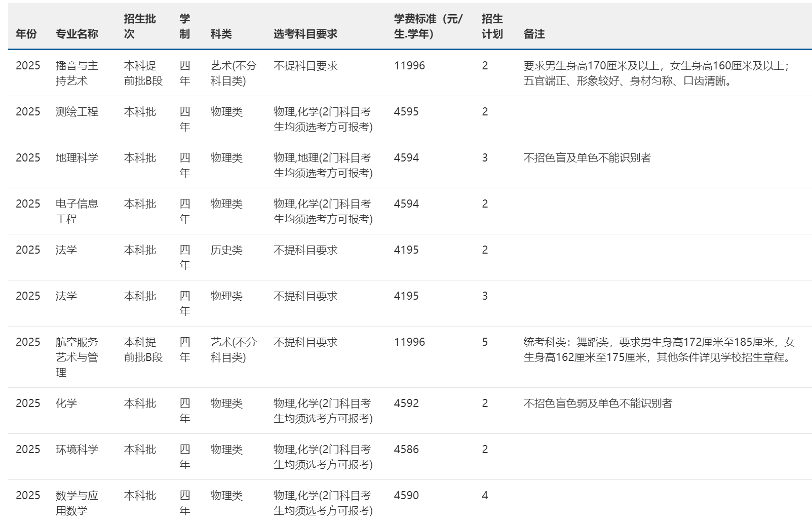The image size is (812, 526).
Task: Select the 播音与主持艺术 major name
Action: (76, 73)
